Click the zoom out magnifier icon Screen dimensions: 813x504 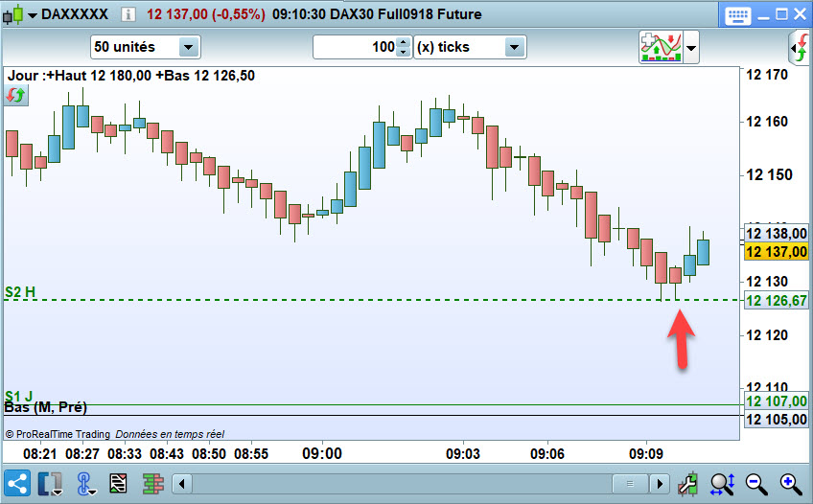756,484
